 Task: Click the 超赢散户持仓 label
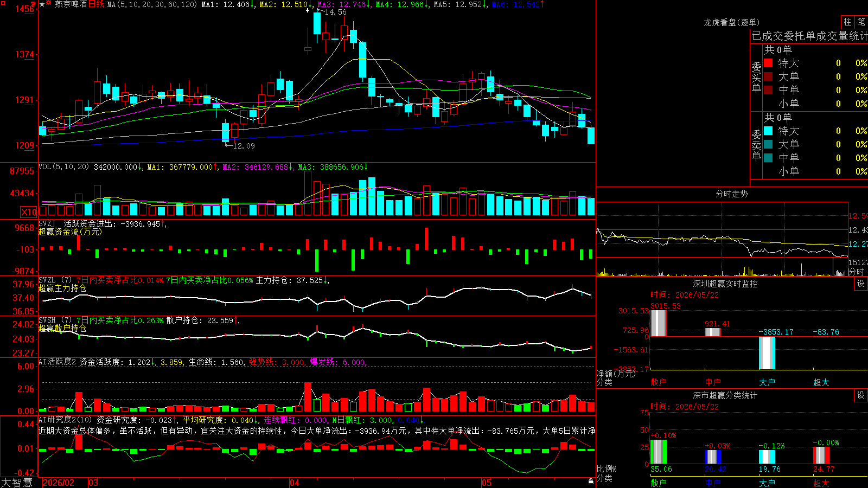[62, 328]
